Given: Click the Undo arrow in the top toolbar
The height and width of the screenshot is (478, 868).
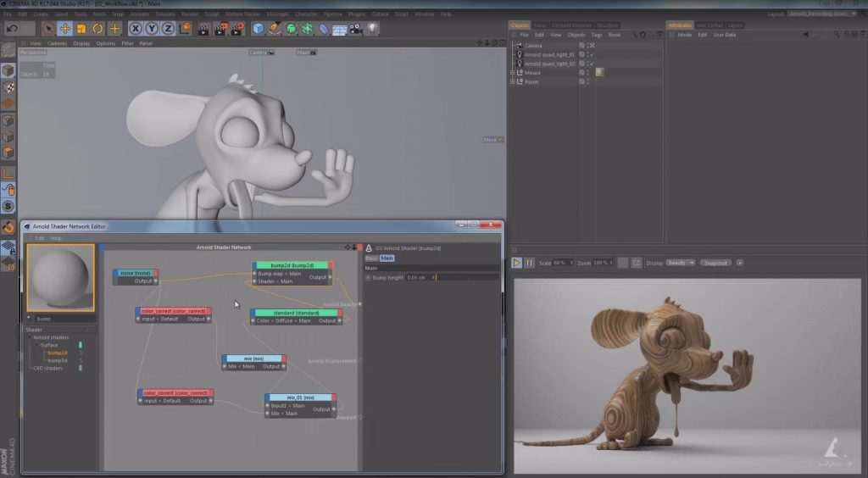Looking at the screenshot, I should (x=12, y=28).
